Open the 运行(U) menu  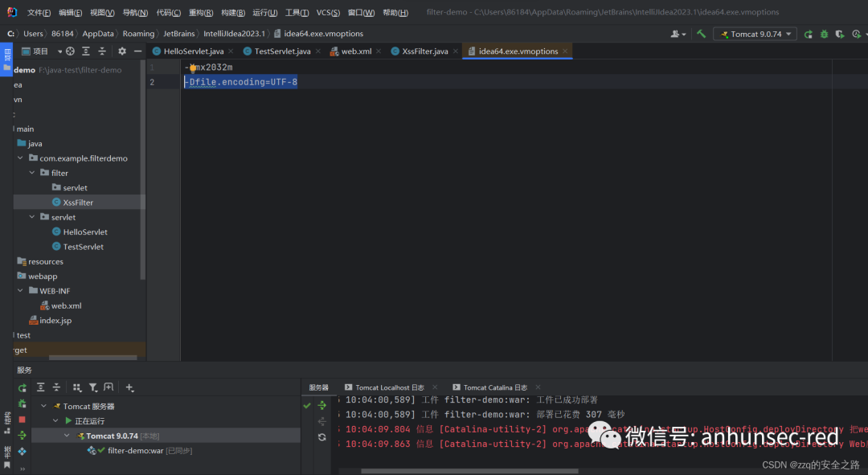coord(264,12)
